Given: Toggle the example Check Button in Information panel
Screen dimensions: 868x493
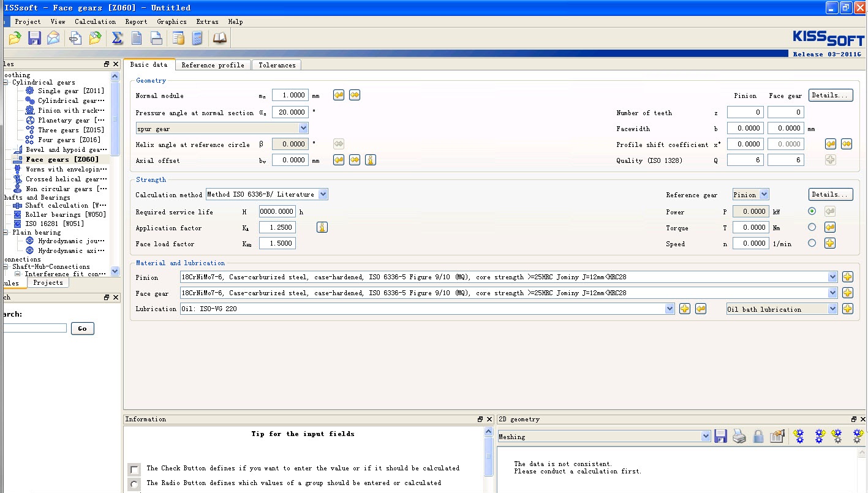Looking at the screenshot, I should click(134, 470).
